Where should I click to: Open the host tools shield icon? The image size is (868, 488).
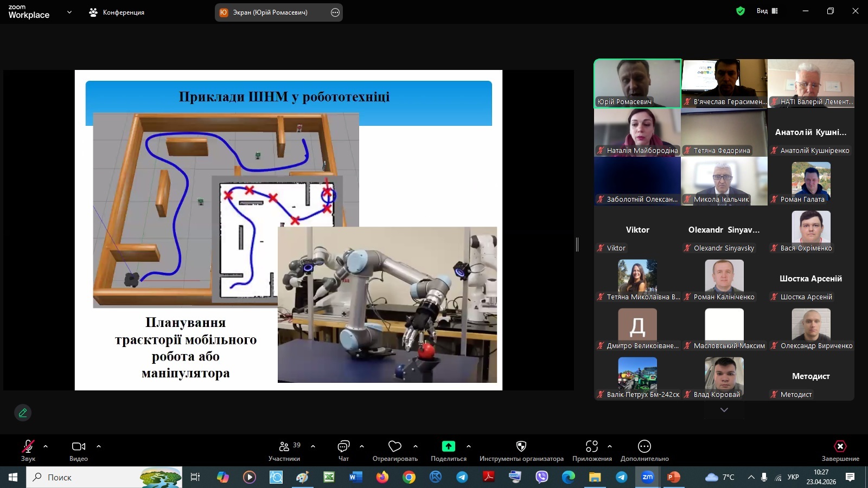click(521, 450)
